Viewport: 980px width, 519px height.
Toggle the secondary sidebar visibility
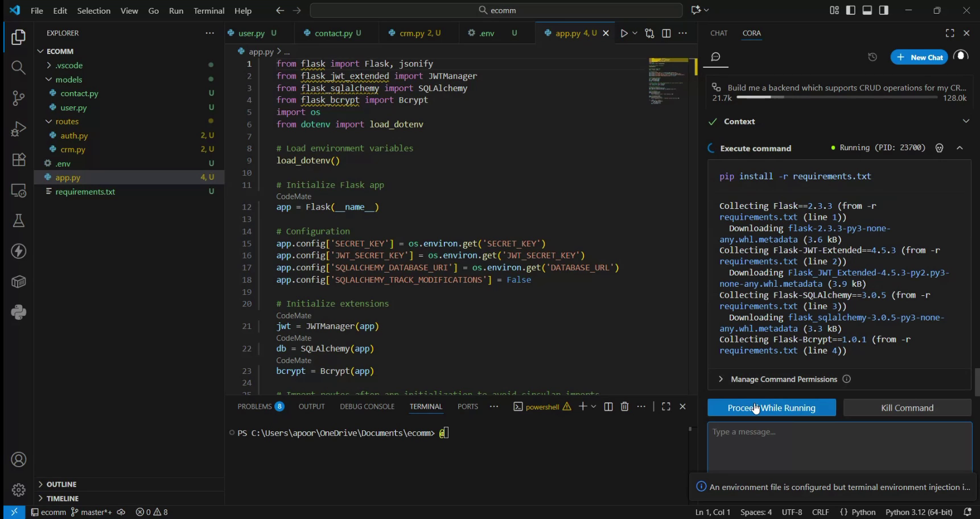883,10
